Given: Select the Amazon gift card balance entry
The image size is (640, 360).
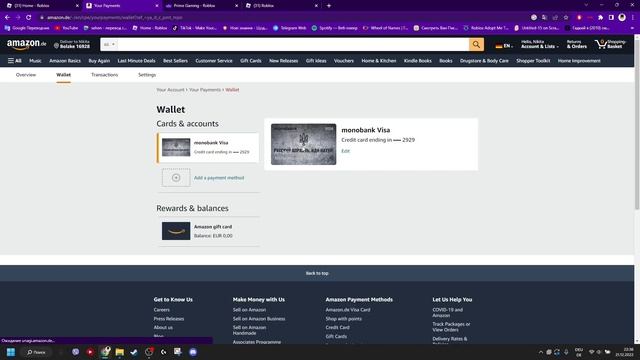Looking at the screenshot, I should click(x=209, y=231).
